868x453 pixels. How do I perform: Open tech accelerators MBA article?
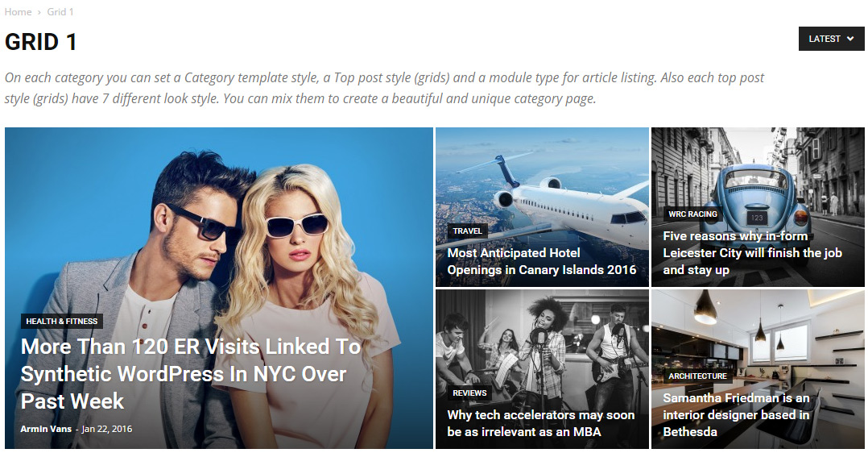tap(540, 423)
